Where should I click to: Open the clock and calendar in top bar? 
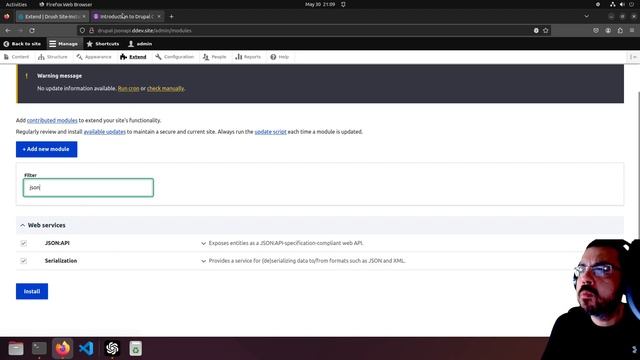320,4
